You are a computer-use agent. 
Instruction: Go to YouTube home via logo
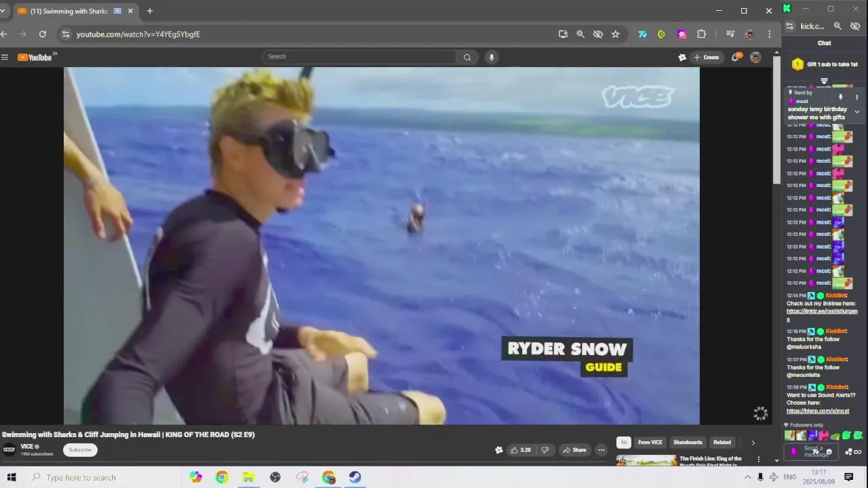coord(35,58)
